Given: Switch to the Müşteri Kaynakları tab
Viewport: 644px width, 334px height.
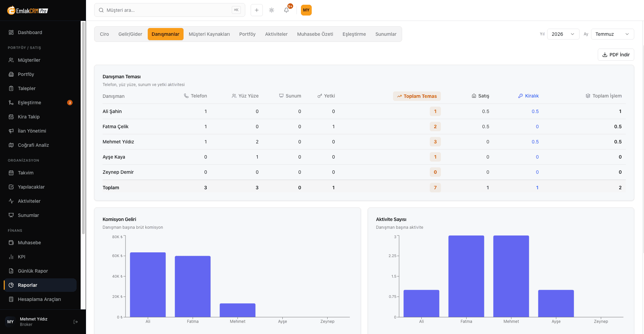Looking at the screenshot, I should click(209, 34).
